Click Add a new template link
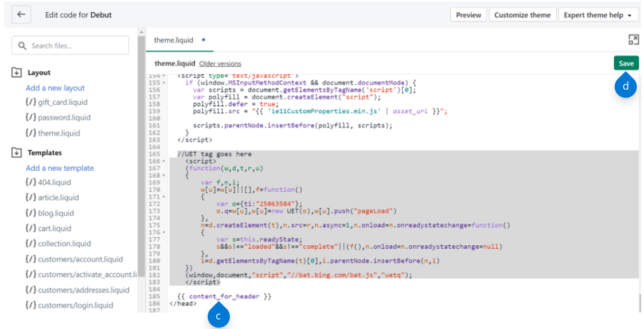This screenshot has height=329, width=644. 60,168
